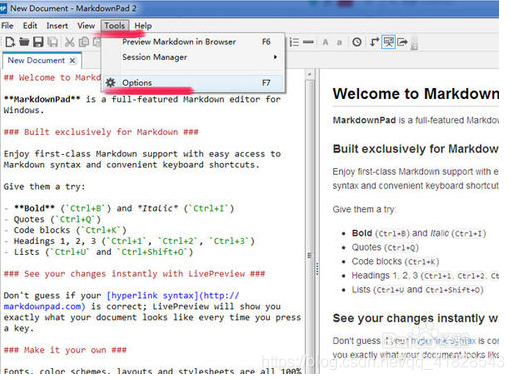514x380 pixels.
Task: Insert timestamp with the clock icon
Action: pos(357,42)
